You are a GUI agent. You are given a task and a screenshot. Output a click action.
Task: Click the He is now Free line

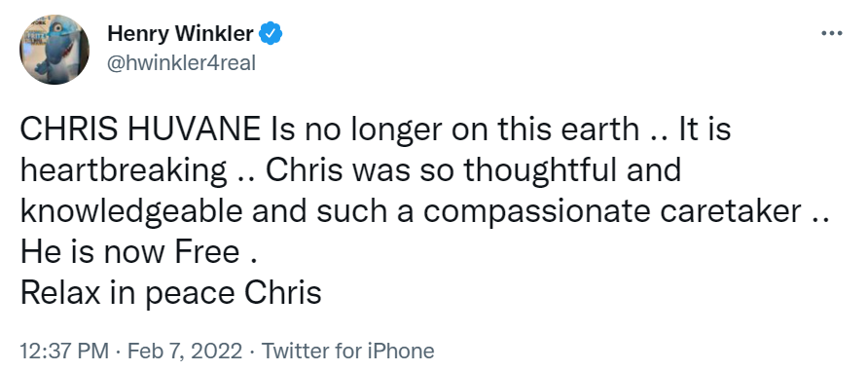pos(138,252)
